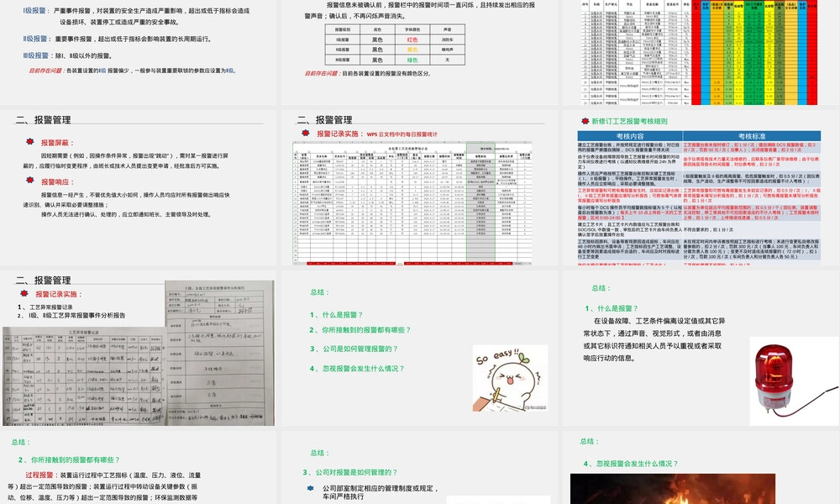
Task: Click the handwritten 事件分析报告 form photo
Action: click(219, 353)
